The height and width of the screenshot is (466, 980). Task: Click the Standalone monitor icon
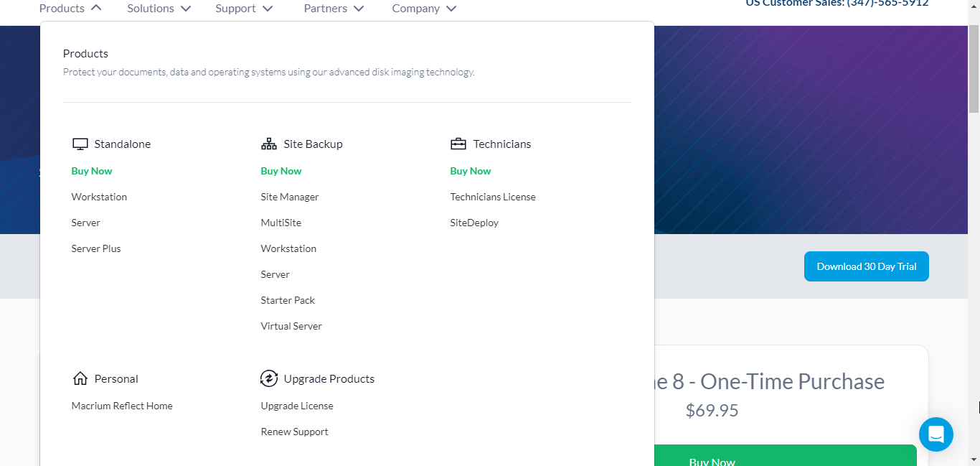80,144
